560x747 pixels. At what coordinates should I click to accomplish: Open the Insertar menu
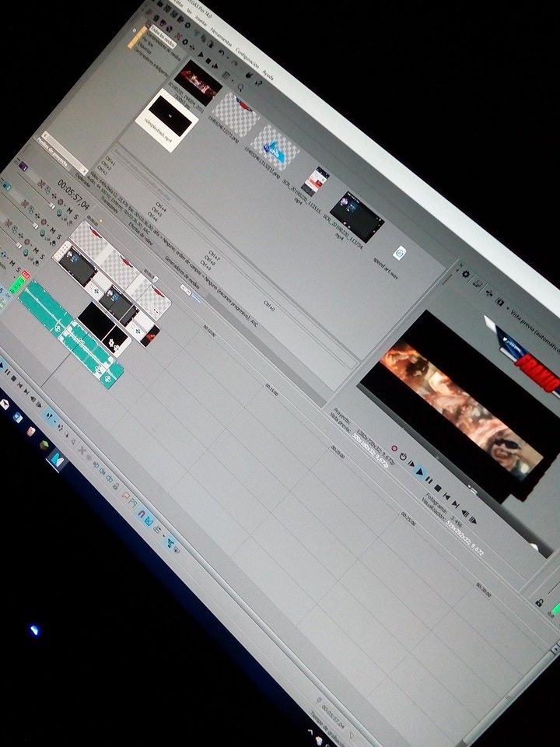(201, 21)
